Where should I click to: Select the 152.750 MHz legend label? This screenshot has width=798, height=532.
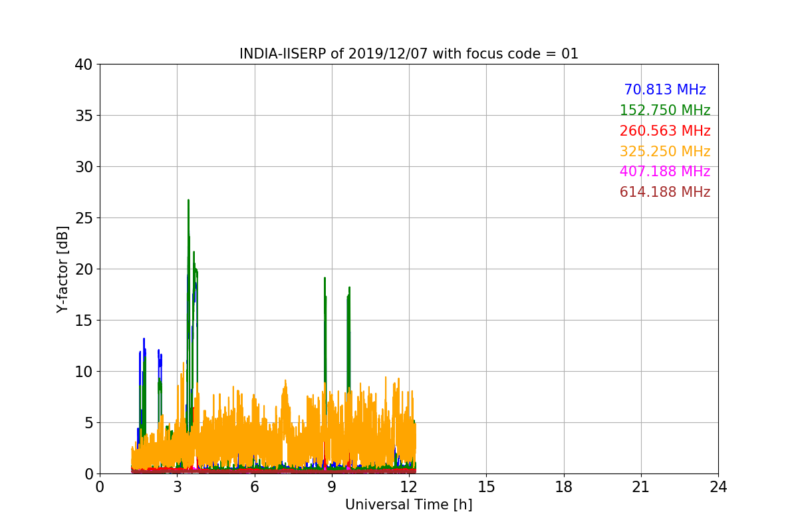665,110
